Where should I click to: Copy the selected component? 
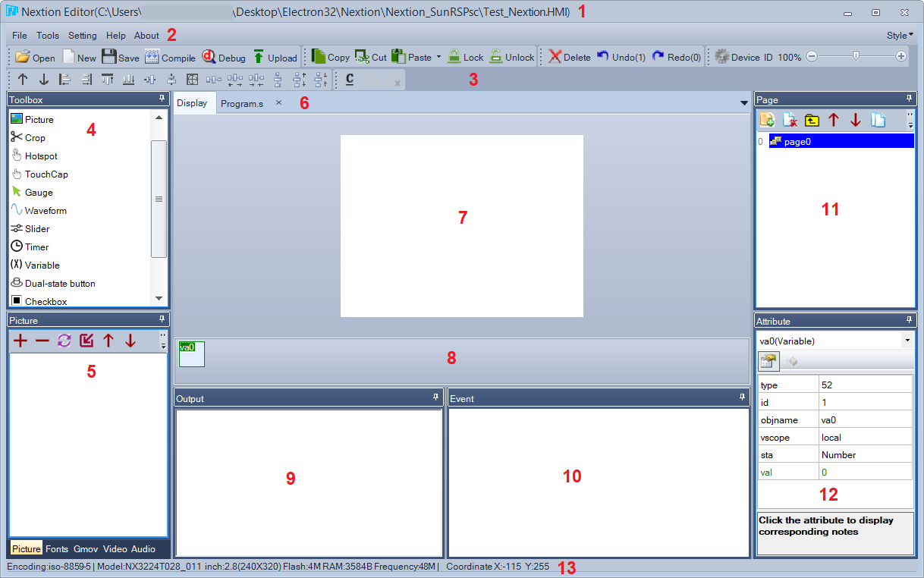(331, 57)
